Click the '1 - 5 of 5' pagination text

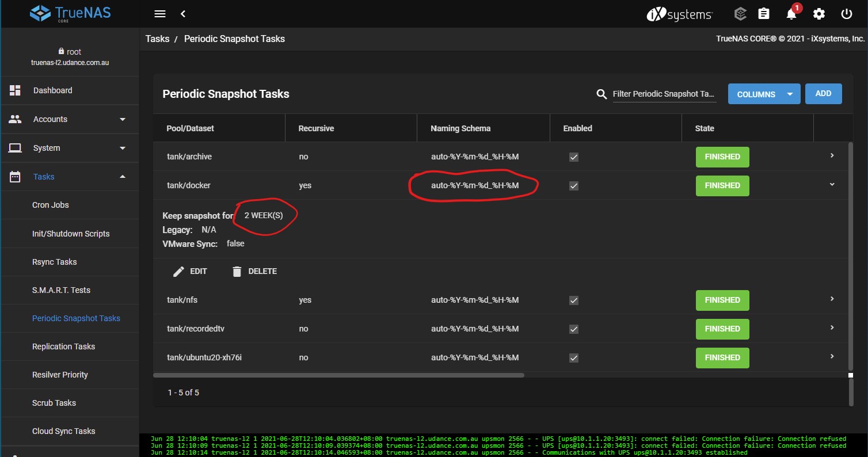(184, 393)
